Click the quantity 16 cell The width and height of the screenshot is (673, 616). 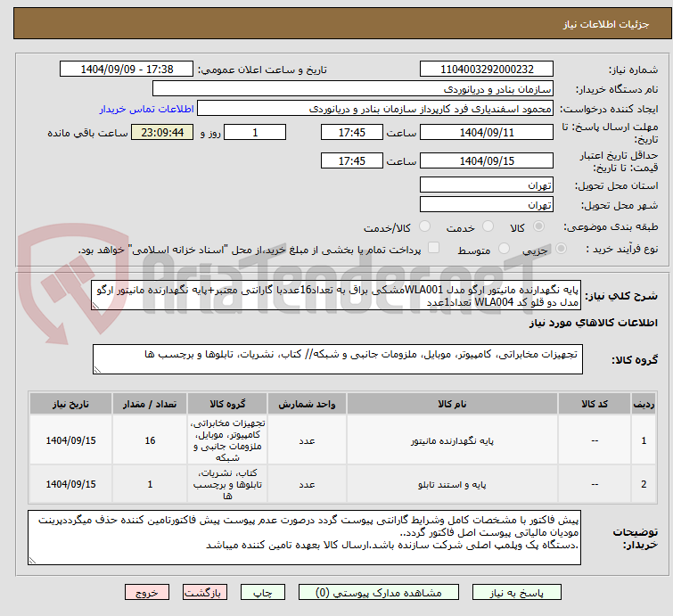(150, 440)
